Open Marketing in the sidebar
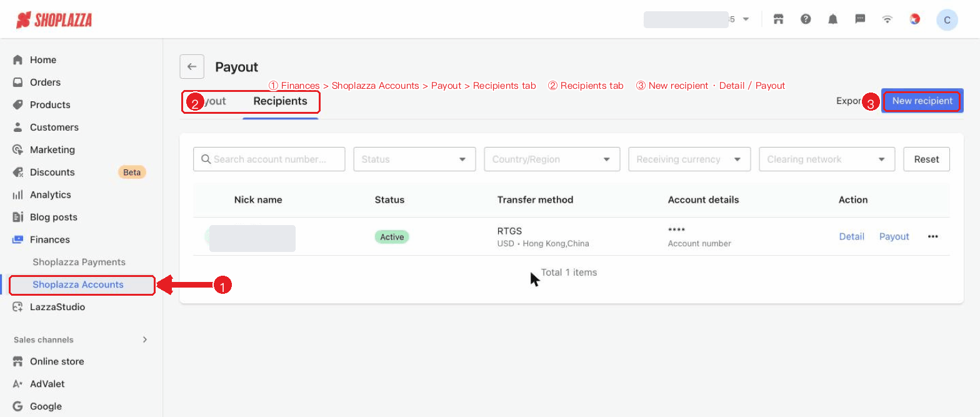 [52, 150]
